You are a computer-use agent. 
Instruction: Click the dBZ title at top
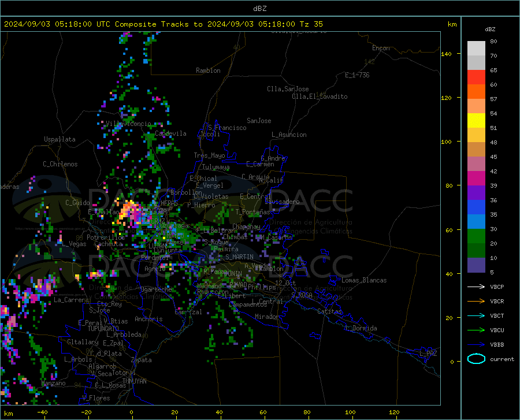259,9
